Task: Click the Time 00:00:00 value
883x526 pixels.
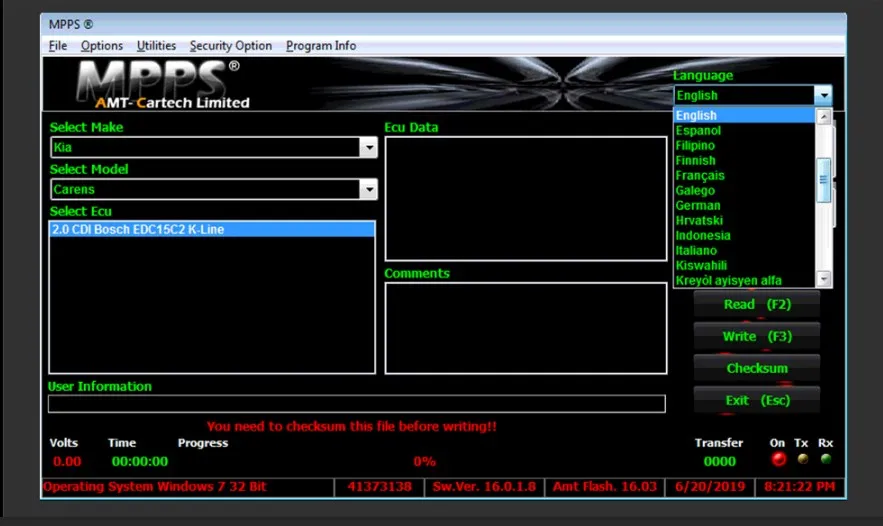Action: 140,462
